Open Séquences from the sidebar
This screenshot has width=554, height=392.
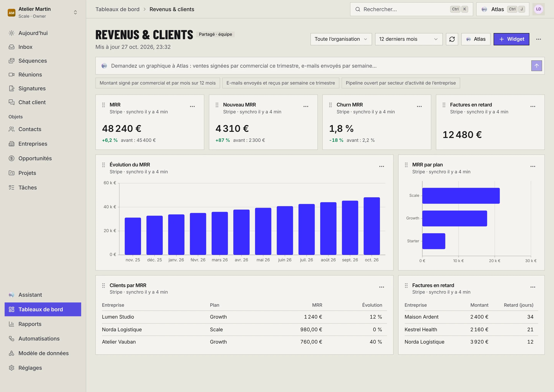43,61
